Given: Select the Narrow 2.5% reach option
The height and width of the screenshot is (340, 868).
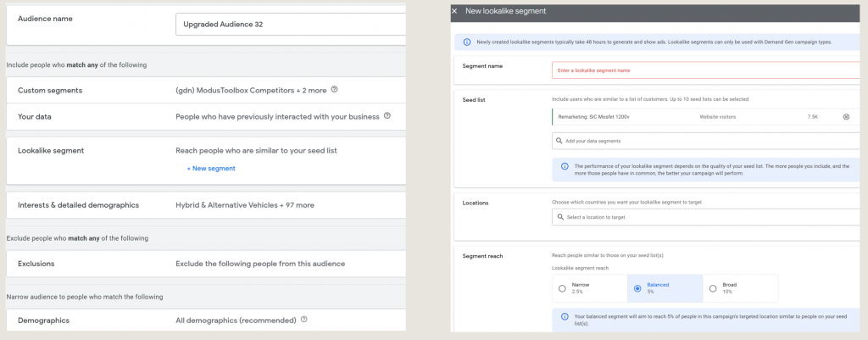Looking at the screenshot, I should (x=563, y=288).
